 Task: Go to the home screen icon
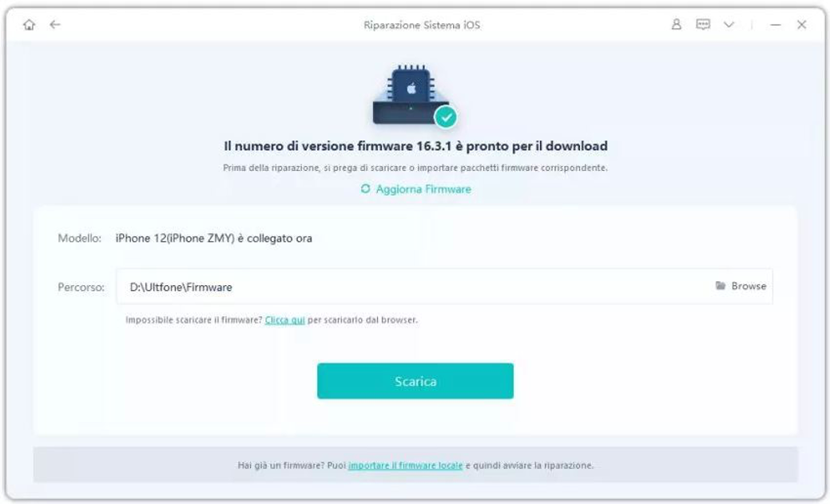click(29, 24)
